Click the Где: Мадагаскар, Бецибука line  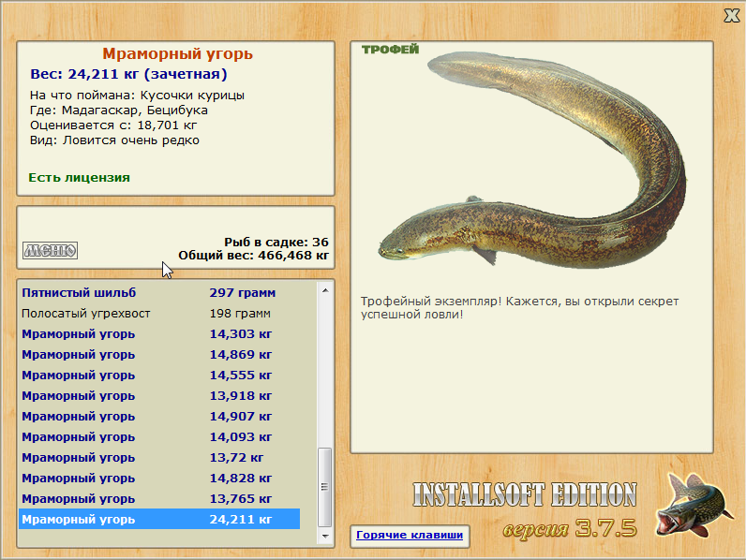point(119,111)
